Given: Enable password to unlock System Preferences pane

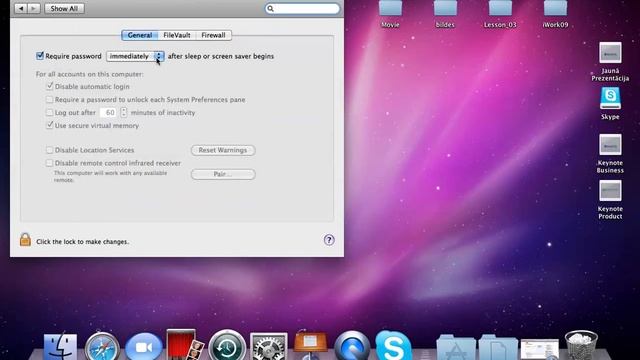Looking at the screenshot, I should pos(49,99).
